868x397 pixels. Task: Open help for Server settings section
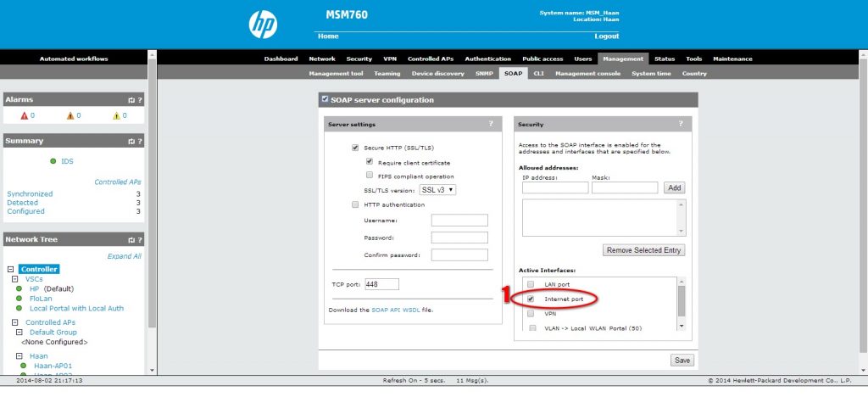point(491,124)
